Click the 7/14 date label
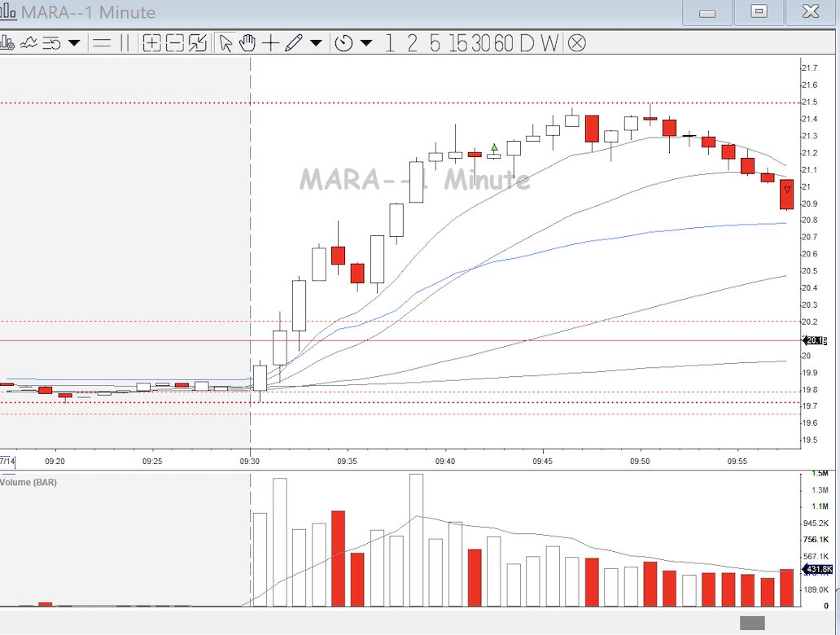 click(7, 462)
